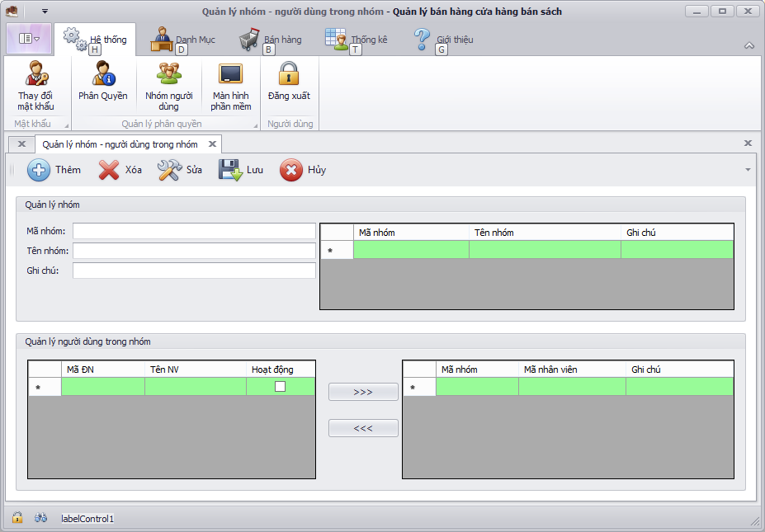765x532 pixels.
Task: Focus the Tên nhóm input field
Action: [x=194, y=251]
